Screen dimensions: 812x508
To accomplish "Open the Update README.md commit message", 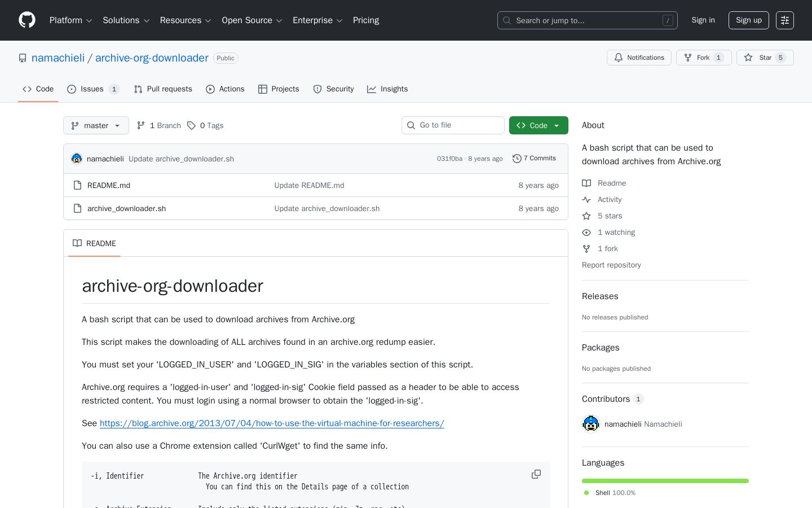I will click(x=309, y=185).
